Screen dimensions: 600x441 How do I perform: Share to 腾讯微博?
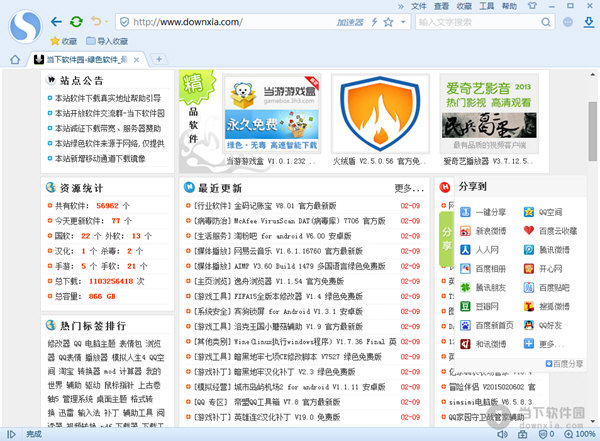[x=547, y=250]
